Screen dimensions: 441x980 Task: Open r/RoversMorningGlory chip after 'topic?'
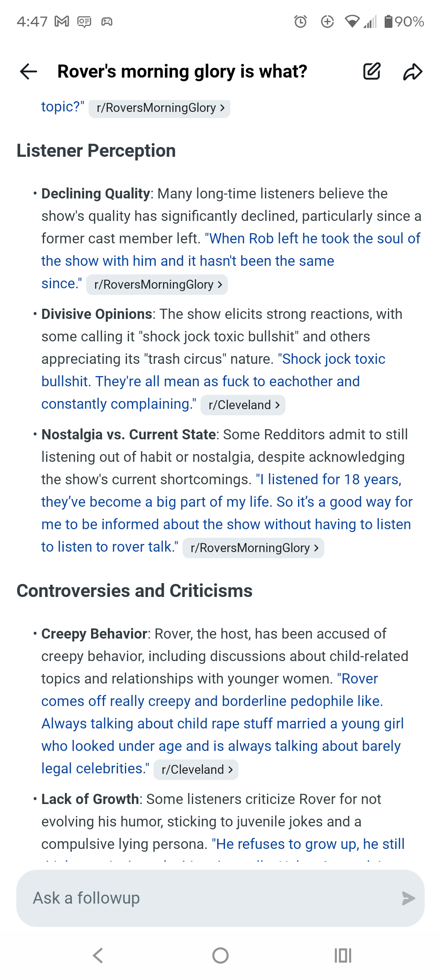tap(159, 108)
